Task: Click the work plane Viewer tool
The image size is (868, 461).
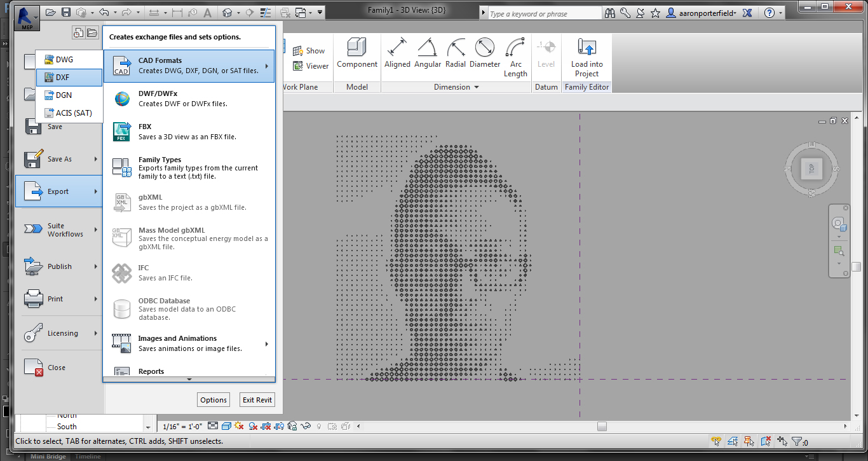Action: pos(311,66)
